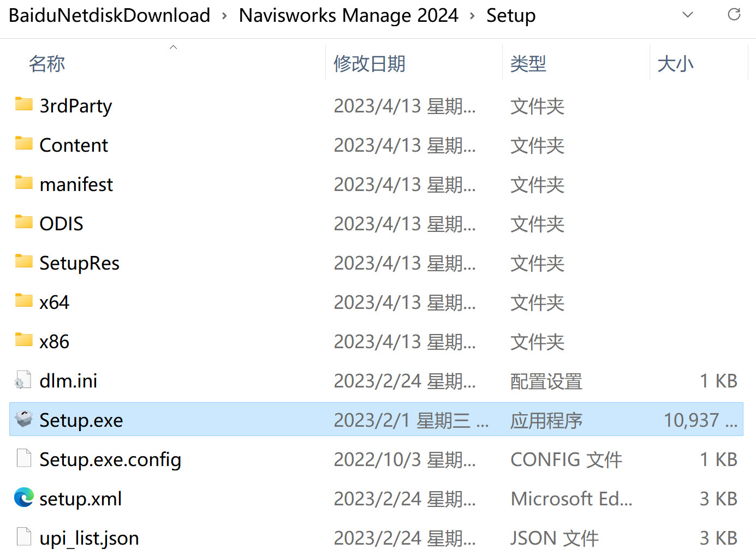Click 应用程序 type of Setup.exe
Image resolution: width=756 pixels, height=555 pixels.
(546, 420)
